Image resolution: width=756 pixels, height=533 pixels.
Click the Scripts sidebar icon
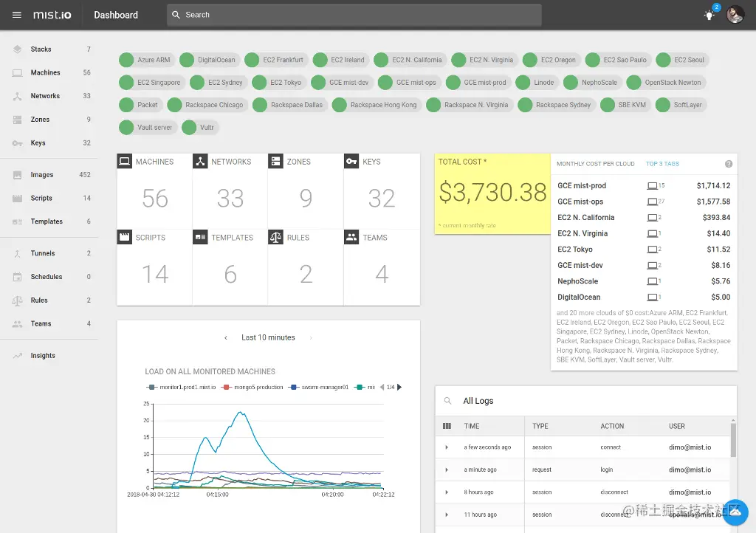[18, 198]
